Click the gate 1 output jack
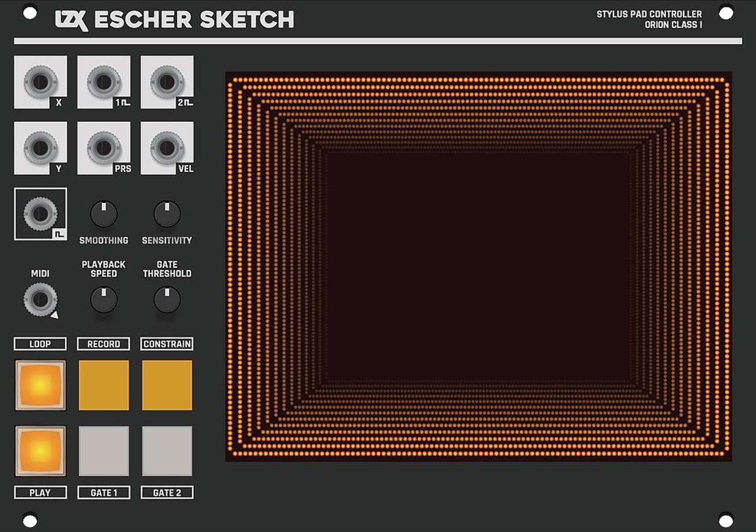756x532 pixels. point(104,82)
